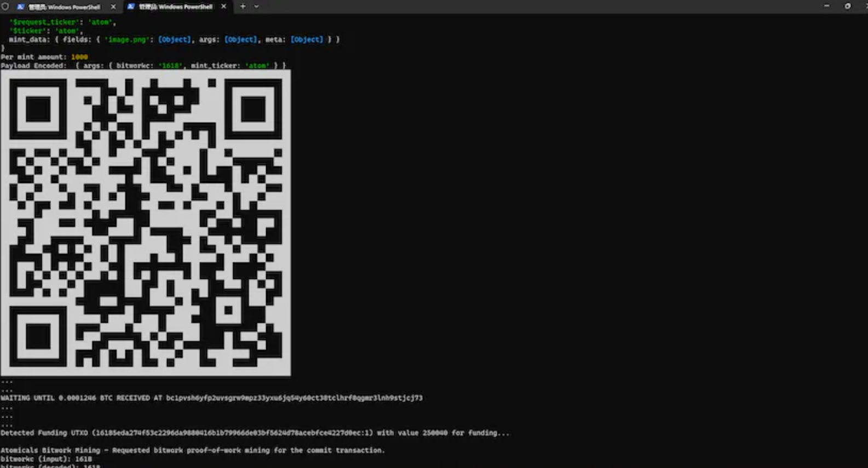Click the administrator shield icon in title bar
The width and height of the screenshot is (868, 468).
tap(5, 7)
